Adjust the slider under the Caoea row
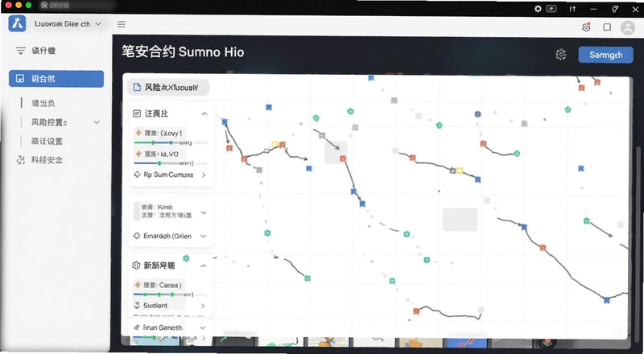Image resolution: width=644 pixels, height=354 pixels. point(169,294)
